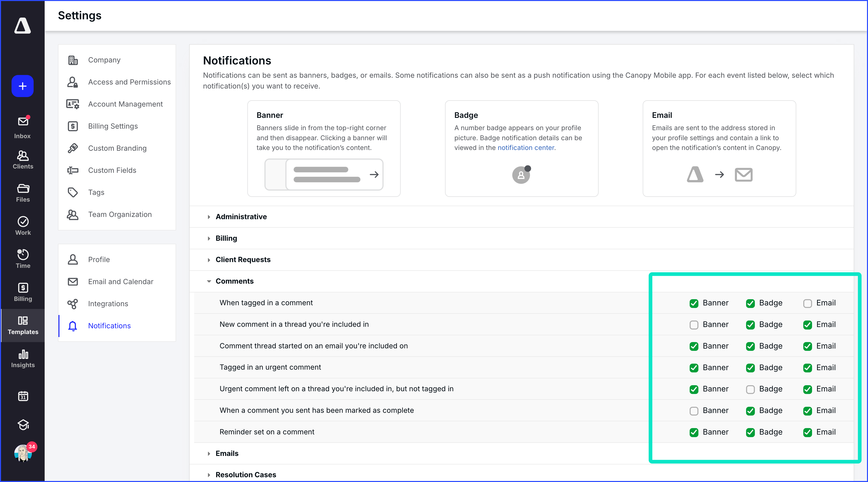Select Email and Calendar settings

tap(120, 282)
